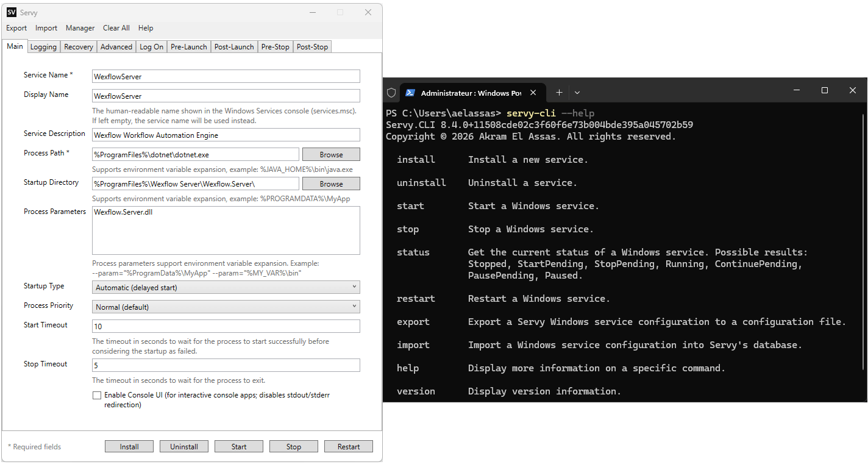Click the Restart button

[349, 447]
